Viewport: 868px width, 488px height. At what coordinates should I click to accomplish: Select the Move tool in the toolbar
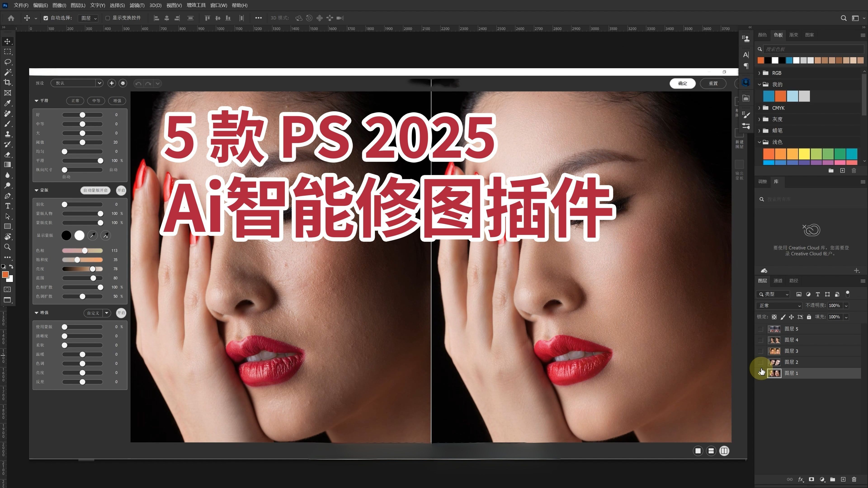point(8,41)
